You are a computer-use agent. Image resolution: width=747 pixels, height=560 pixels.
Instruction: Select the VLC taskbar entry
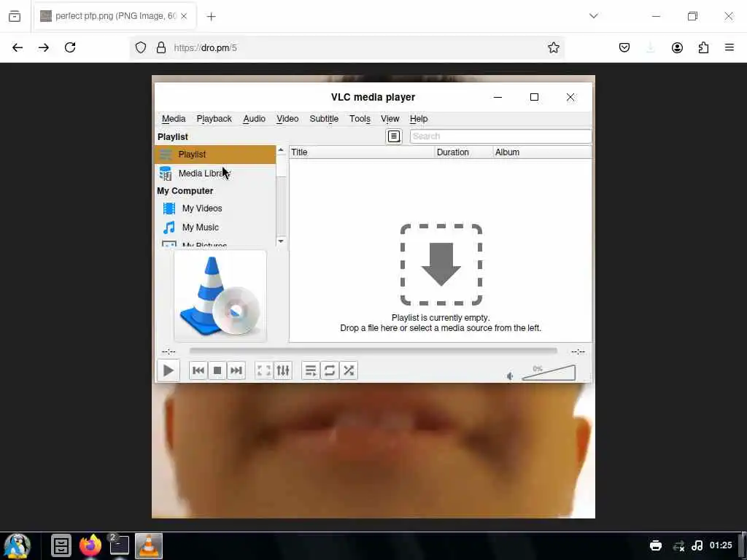point(149,545)
